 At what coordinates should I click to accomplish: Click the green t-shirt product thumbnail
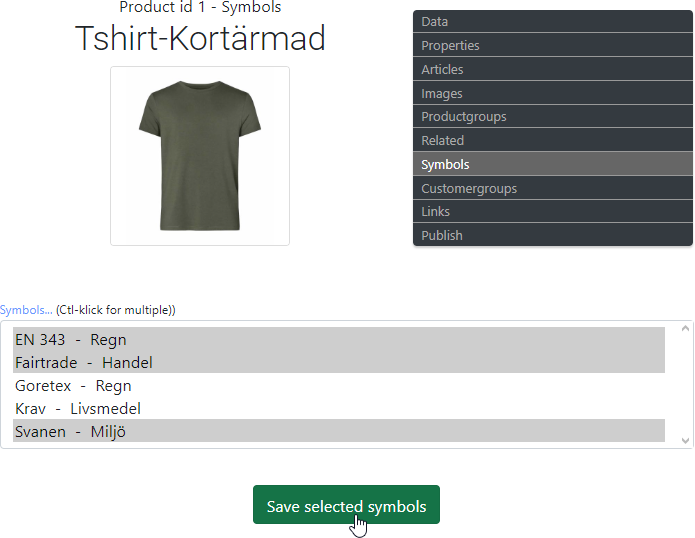pos(200,156)
